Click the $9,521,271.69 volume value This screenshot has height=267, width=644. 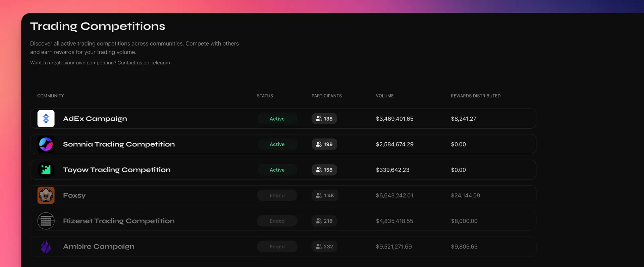pos(394,247)
